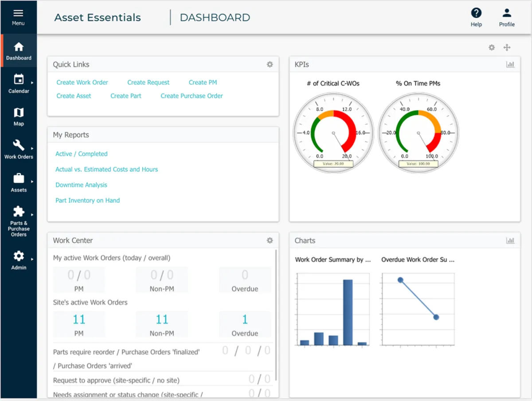Open the Map sidebar icon
The width and height of the screenshot is (532, 401).
point(19,113)
